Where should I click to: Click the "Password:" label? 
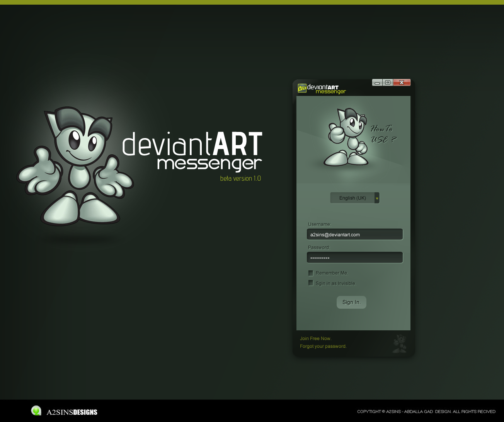(319, 247)
